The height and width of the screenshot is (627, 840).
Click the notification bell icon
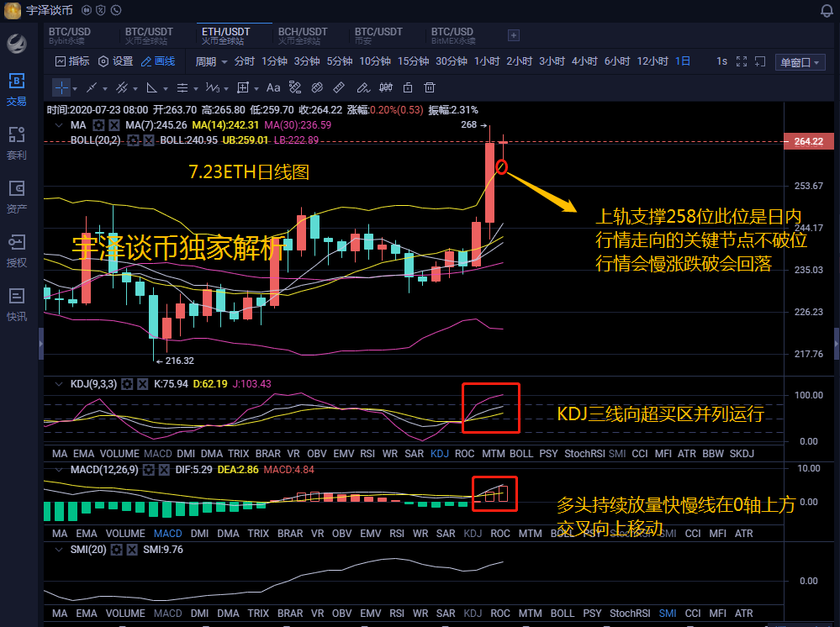[x=826, y=9]
